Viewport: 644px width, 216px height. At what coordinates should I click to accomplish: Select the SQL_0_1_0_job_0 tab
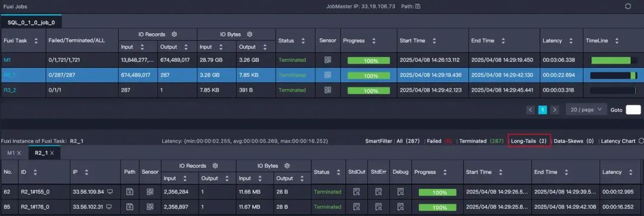[x=31, y=22]
